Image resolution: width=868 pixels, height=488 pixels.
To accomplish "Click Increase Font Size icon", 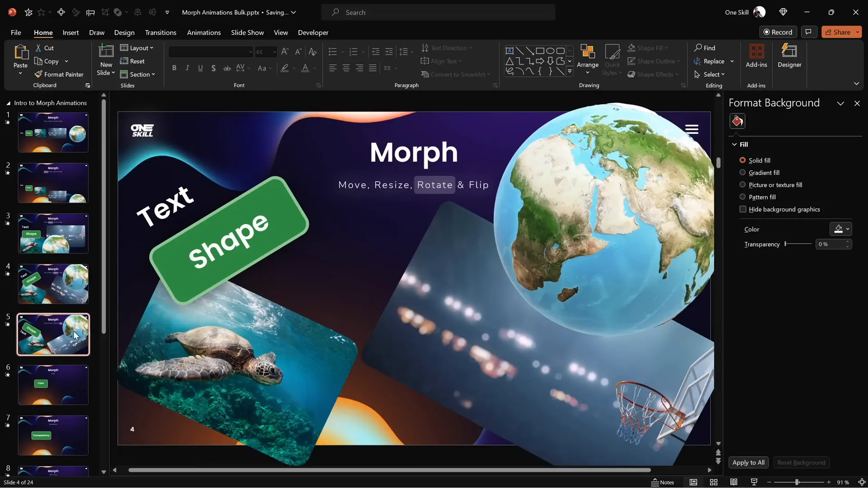I will (284, 52).
